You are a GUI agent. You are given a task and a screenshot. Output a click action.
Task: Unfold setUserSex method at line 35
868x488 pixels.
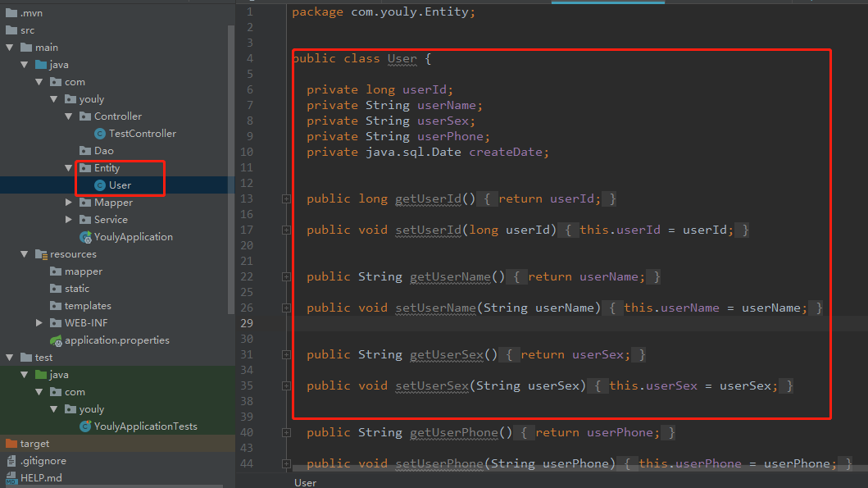pyautogui.click(x=286, y=385)
